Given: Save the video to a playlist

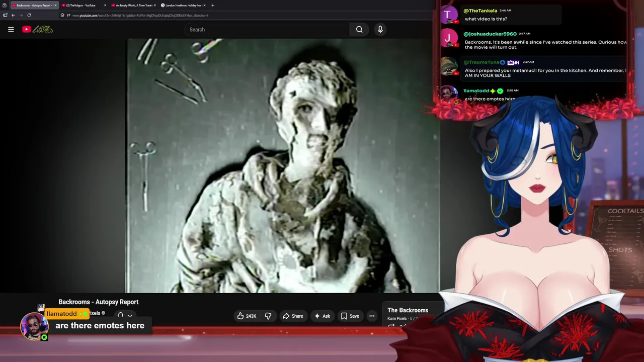Looking at the screenshot, I should 350,316.
